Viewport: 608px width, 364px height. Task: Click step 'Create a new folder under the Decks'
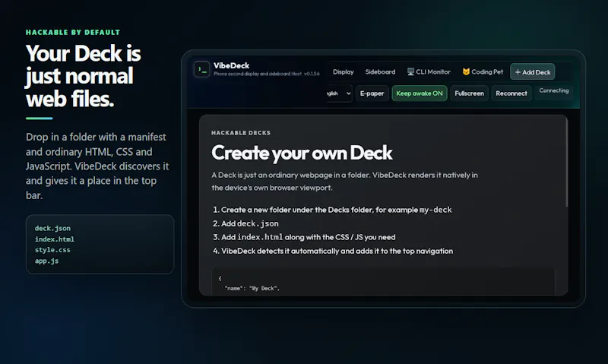[332, 210]
